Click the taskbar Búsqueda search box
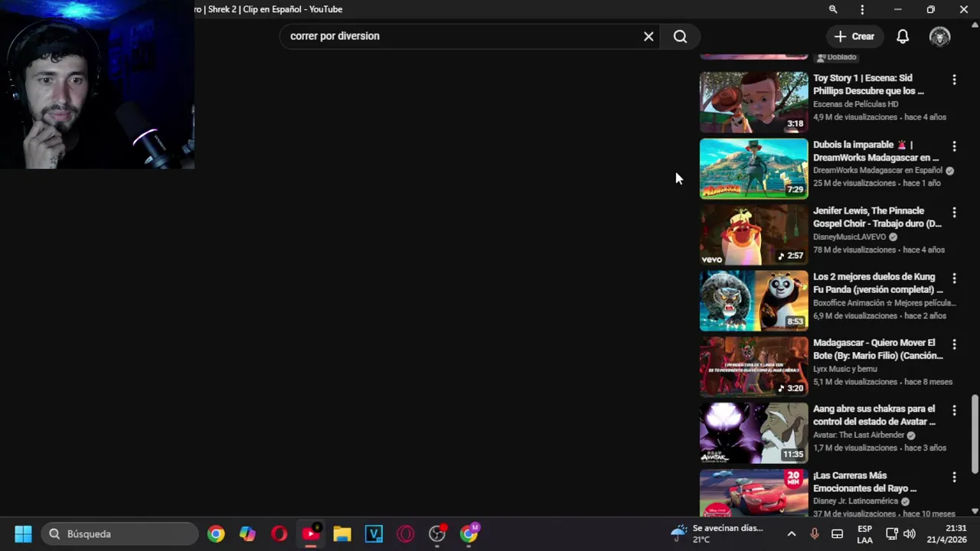This screenshot has width=980, height=551. (x=120, y=534)
